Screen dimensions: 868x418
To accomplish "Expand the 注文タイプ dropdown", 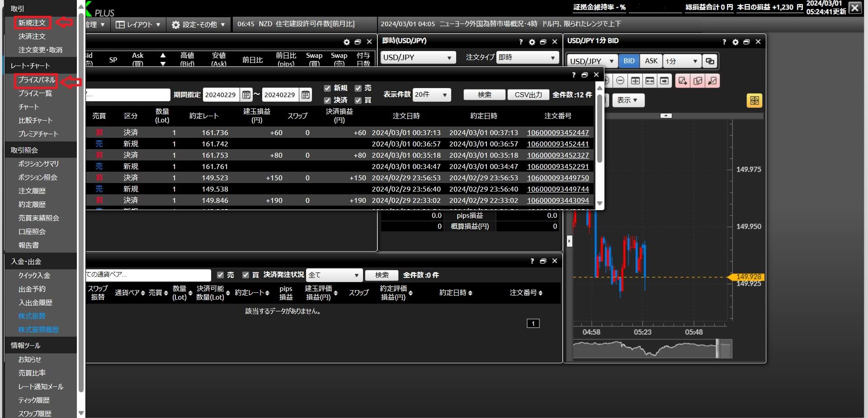I will 528,57.
